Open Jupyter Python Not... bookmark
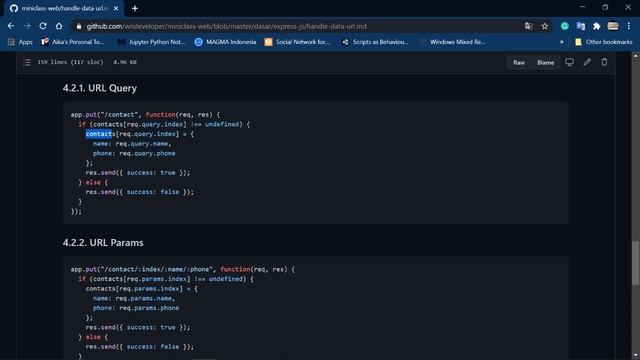Screen dimensions: 640x360 pos(151,42)
